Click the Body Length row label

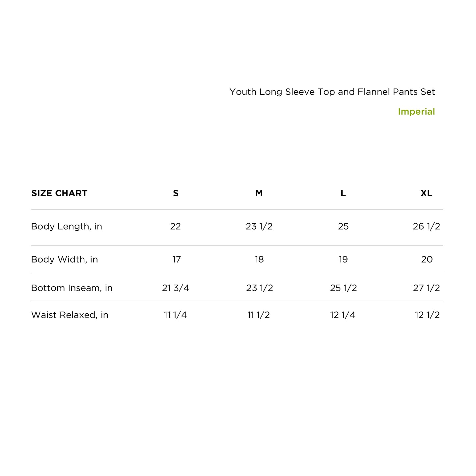point(67,227)
